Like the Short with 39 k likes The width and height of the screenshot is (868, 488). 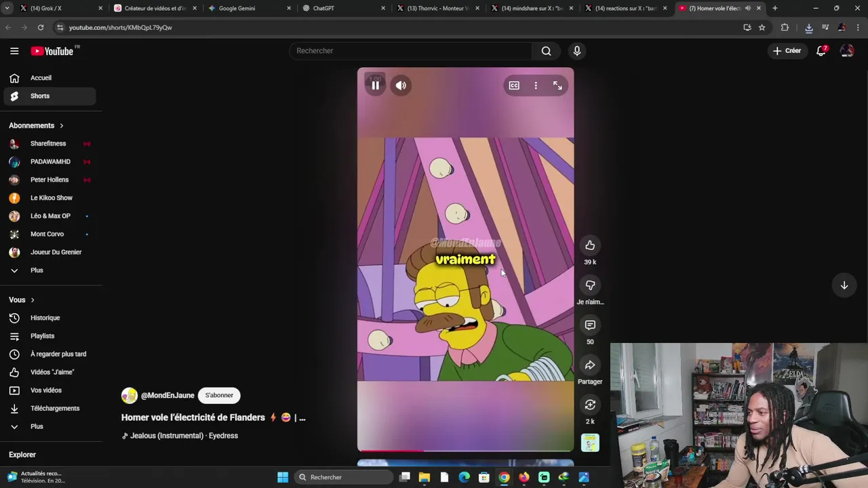point(590,245)
